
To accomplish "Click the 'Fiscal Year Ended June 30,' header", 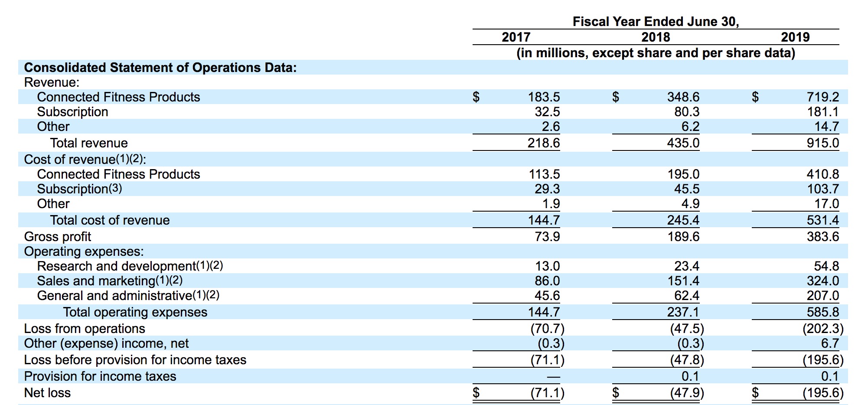I will (x=656, y=22).
